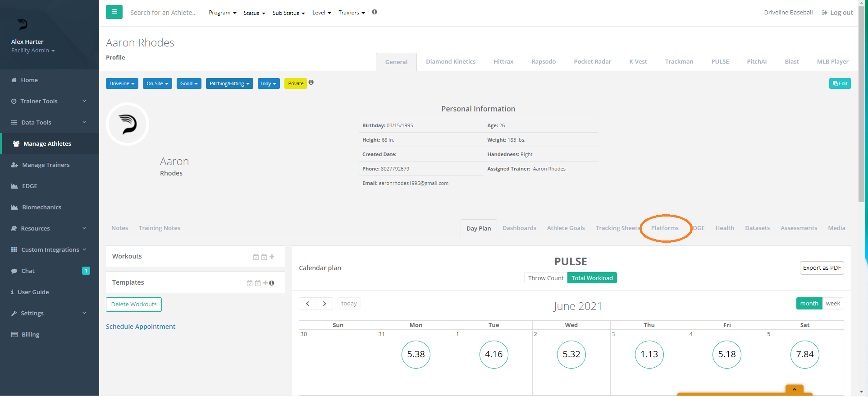Switch PULSE view to Throw Count

coord(545,278)
